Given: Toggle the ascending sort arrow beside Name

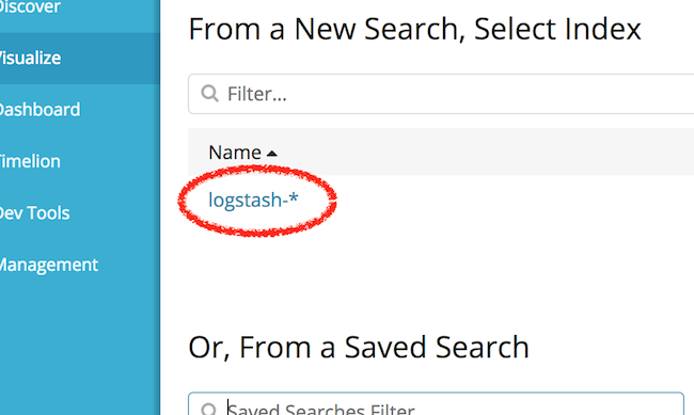Looking at the screenshot, I should pos(272,154).
